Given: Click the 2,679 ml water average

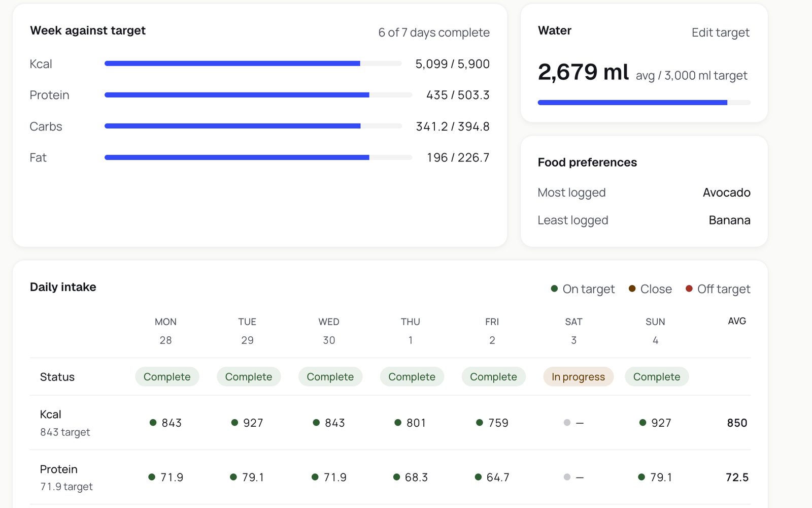Looking at the screenshot, I should (x=584, y=72).
